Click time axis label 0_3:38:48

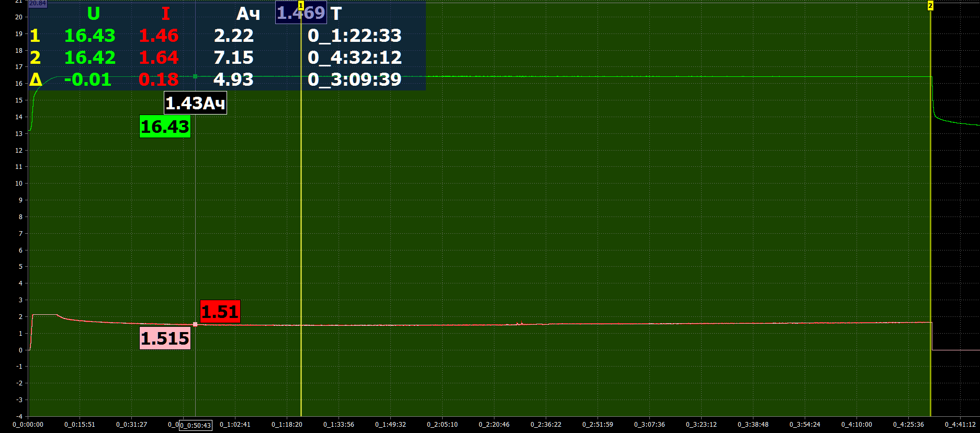(x=753, y=425)
